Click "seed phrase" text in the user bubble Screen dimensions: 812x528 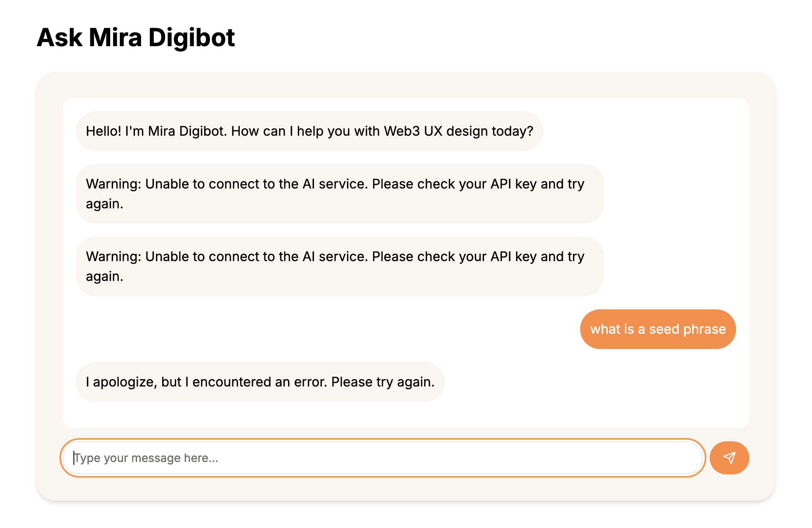(687, 329)
